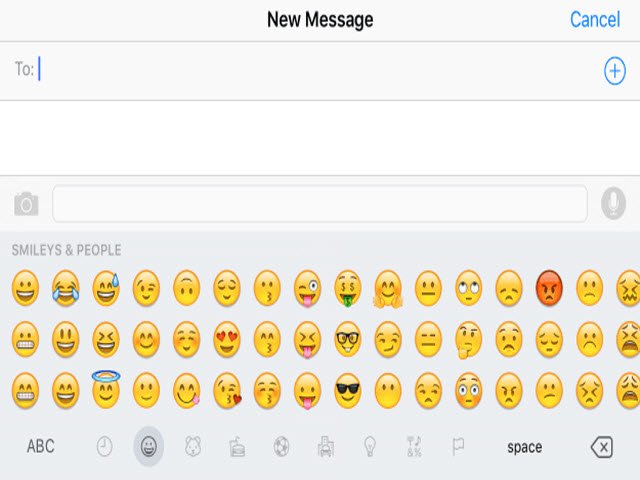Insert the smiling face with halo emoji

coord(106,389)
